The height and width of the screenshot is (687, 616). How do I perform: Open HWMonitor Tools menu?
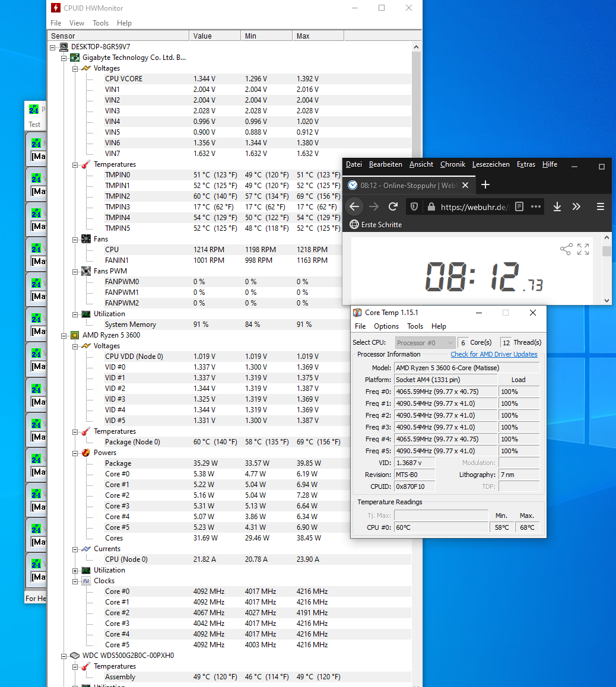point(100,23)
